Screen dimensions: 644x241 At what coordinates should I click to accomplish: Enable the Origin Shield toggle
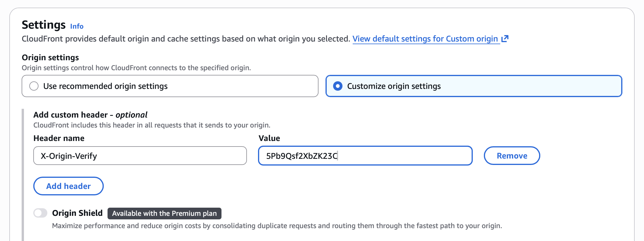(40, 213)
